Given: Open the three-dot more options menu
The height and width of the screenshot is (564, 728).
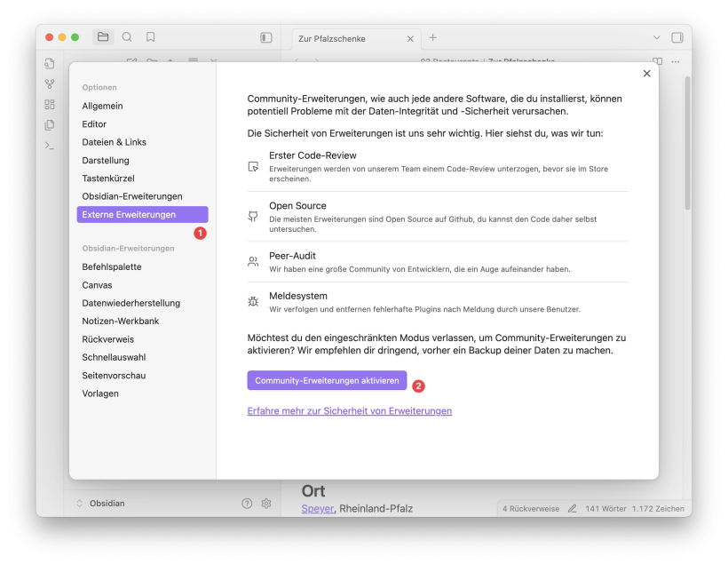Looking at the screenshot, I should 676,62.
